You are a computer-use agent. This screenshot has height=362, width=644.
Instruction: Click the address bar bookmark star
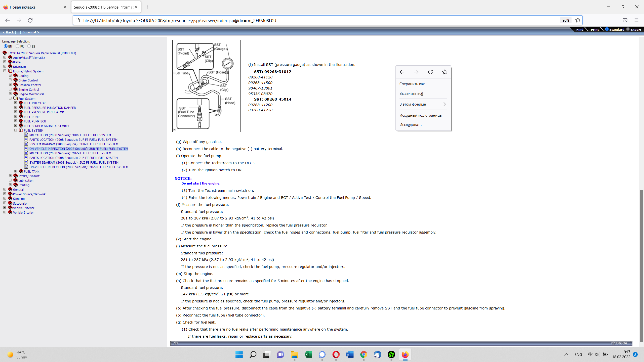pyautogui.click(x=578, y=20)
